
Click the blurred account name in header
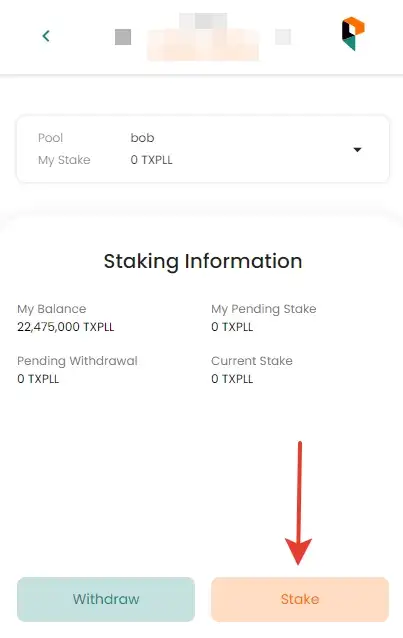(203, 37)
